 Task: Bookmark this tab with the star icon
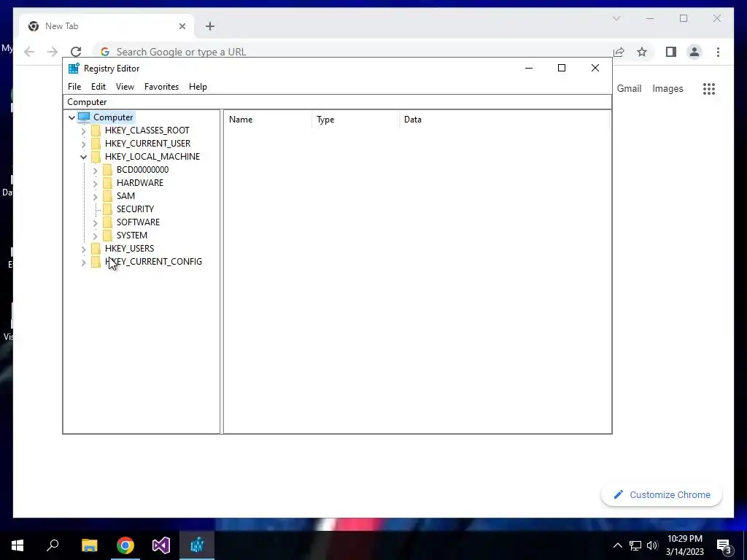[642, 52]
